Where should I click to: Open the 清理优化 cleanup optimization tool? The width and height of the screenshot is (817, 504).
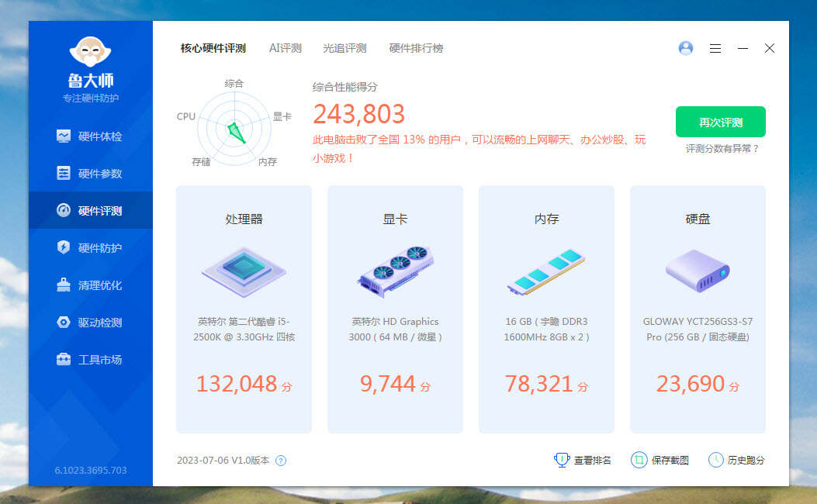click(x=90, y=285)
